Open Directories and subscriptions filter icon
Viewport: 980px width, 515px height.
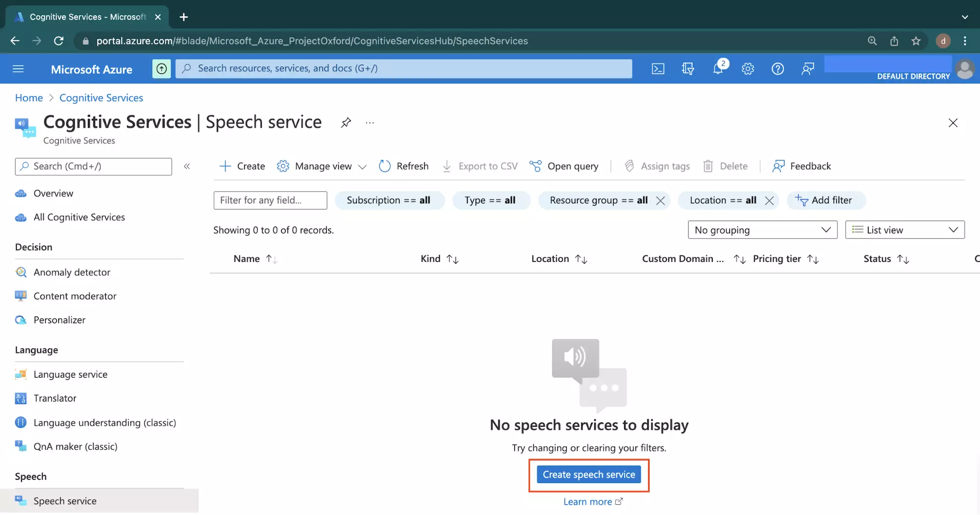[688, 69]
